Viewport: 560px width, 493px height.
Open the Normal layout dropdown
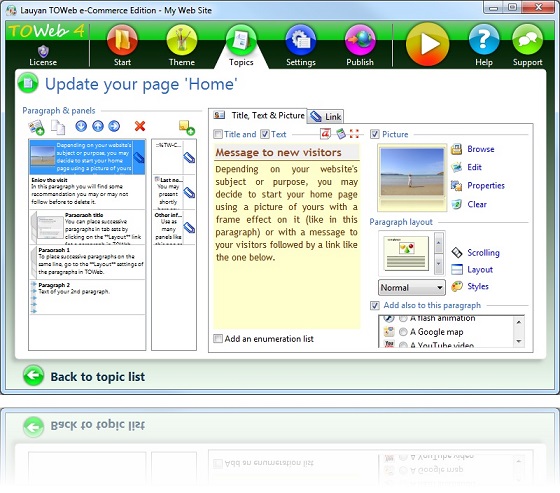(x=412, y=288)
